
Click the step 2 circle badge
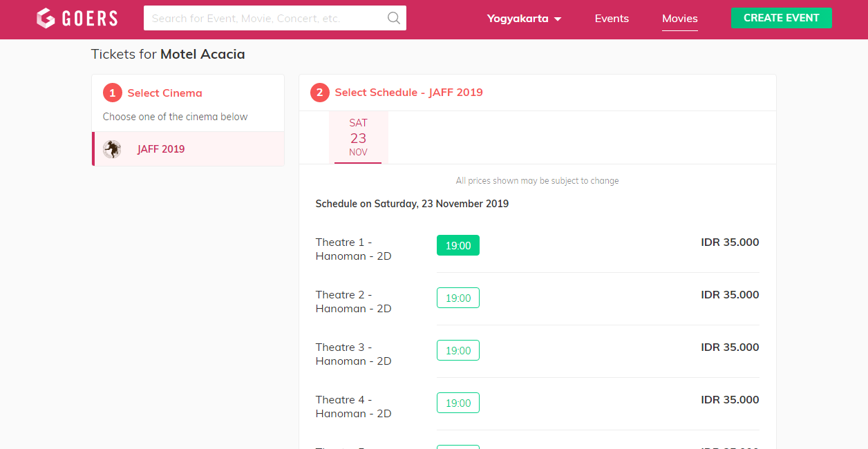(319, 93)
